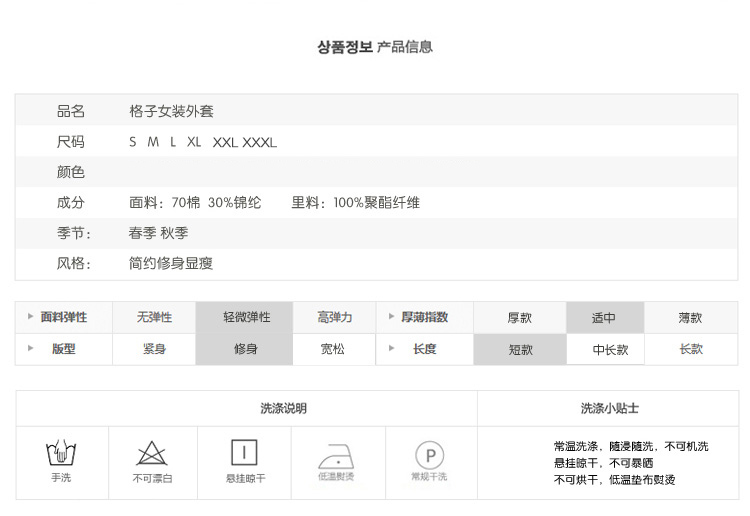Click the 洗涤说明 section header
Image resolution: width=750 pixels, height=516 pixels.
pos(283,409)
